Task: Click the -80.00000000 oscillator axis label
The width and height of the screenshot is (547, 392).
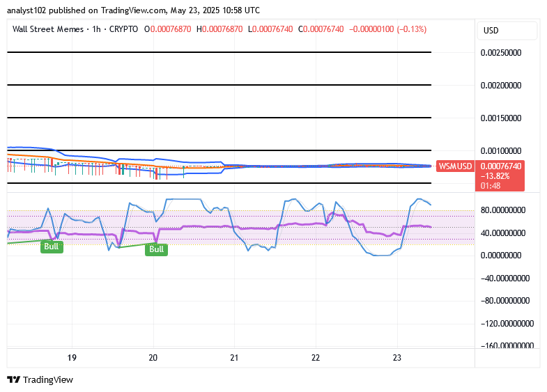Action: [504, 301]
